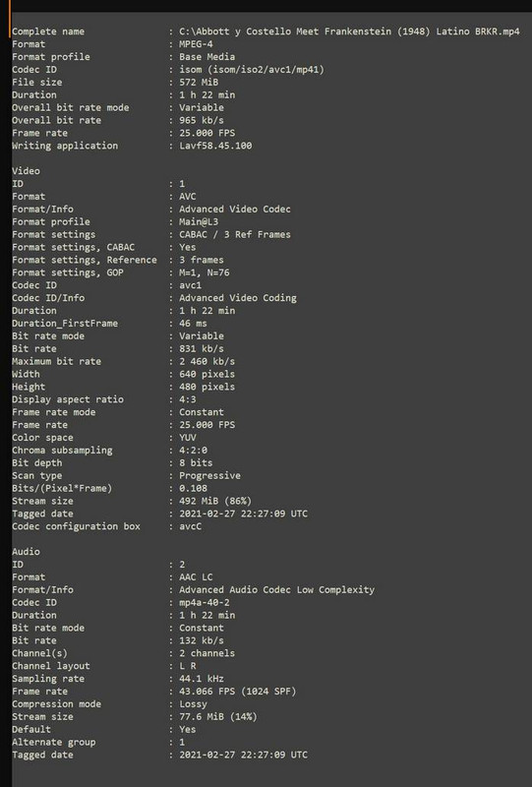
Task: Click the Chroma subsampling value 4:2:0
Action: click(193, 451)
